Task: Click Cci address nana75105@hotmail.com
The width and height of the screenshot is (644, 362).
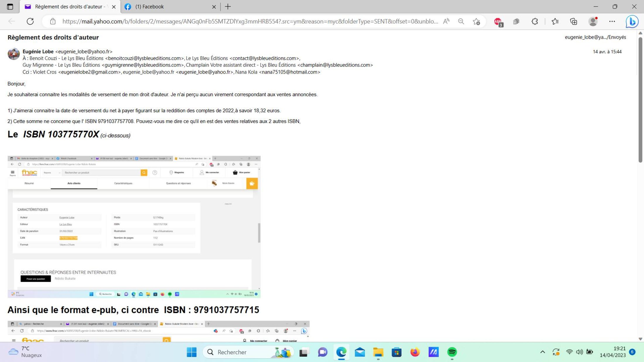Action: 290,72
